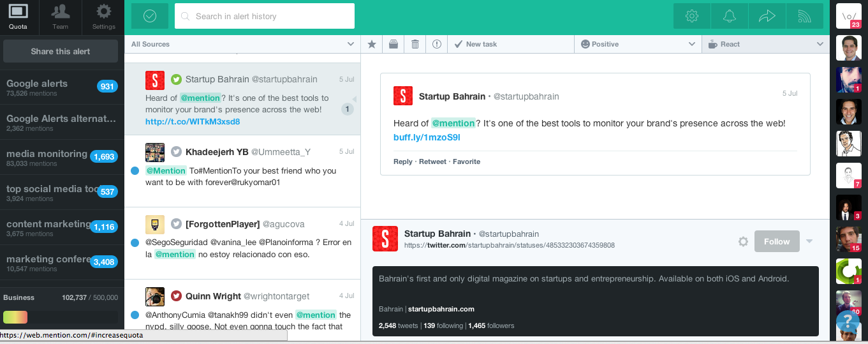Click Favorite under the tweet
This screenshot has height=344, width=868.
(x=466, y=161)
